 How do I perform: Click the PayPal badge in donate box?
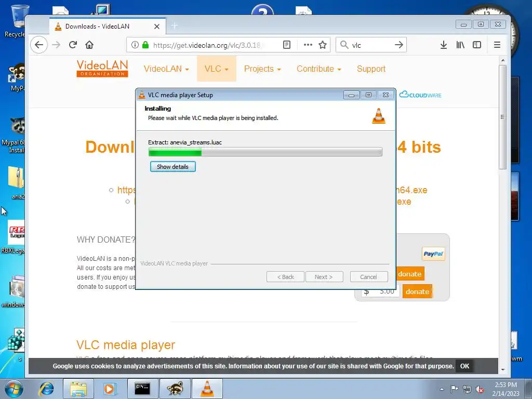433,254
